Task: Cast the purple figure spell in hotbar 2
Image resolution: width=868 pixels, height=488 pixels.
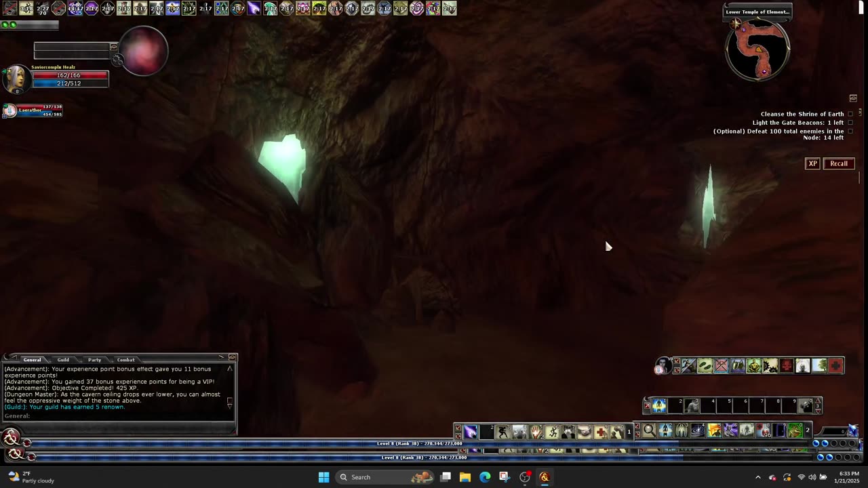Action: point(730,430)
